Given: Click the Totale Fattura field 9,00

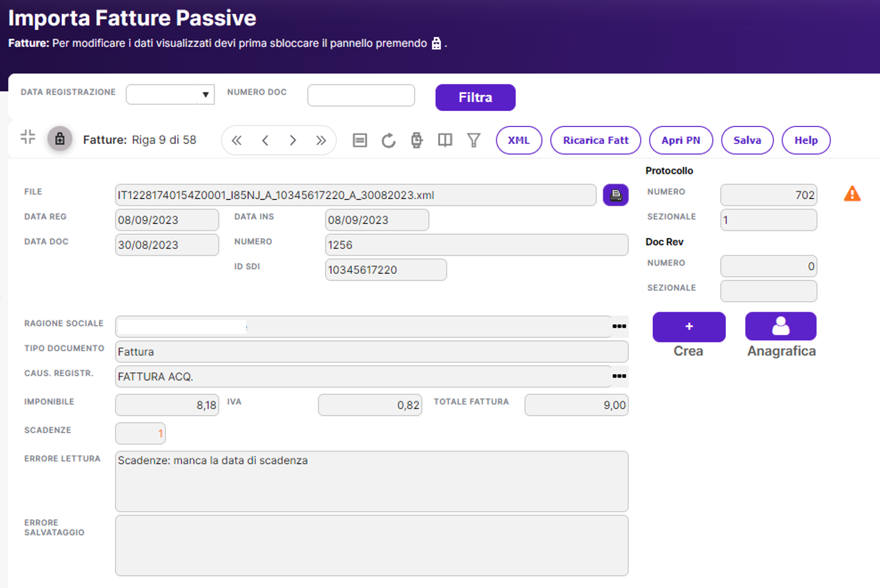Looking at the screenshot, I should pos(577,405).
